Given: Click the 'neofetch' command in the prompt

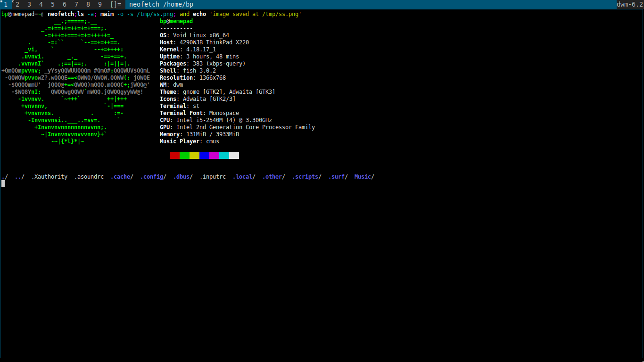Looking at the screenshot, I should coord(61,14).
